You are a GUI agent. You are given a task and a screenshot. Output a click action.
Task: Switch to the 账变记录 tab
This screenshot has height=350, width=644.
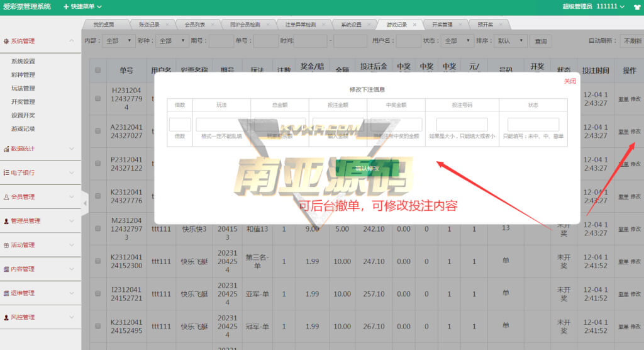click(x=149, y=25)
